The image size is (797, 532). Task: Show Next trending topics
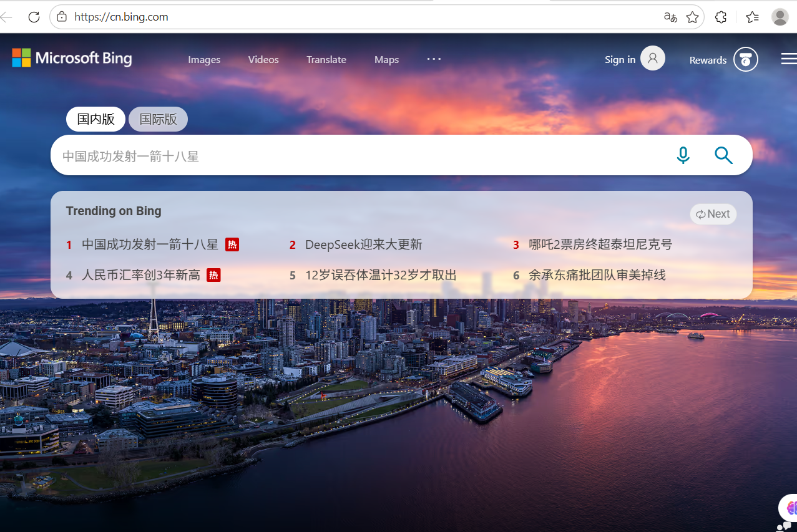(x=713, y=214)
